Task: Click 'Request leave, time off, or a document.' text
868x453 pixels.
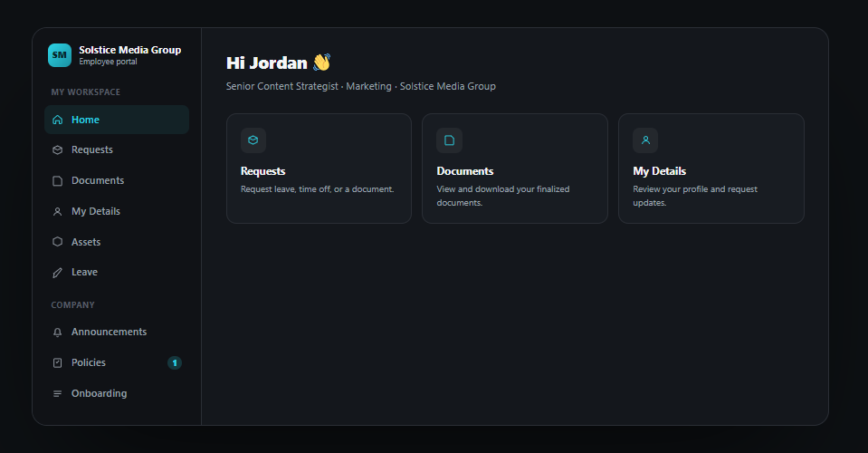Action: (x=317, y=189)
